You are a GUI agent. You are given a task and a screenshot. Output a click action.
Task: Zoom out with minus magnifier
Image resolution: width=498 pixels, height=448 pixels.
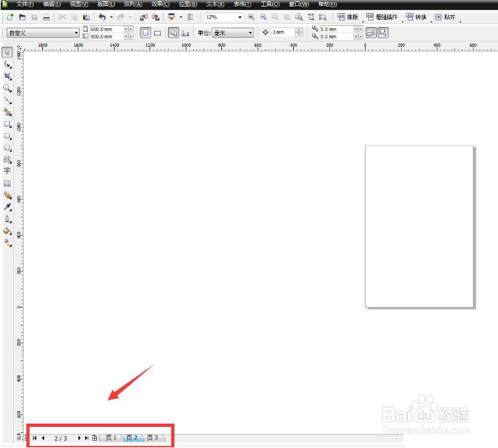[263, 17]
